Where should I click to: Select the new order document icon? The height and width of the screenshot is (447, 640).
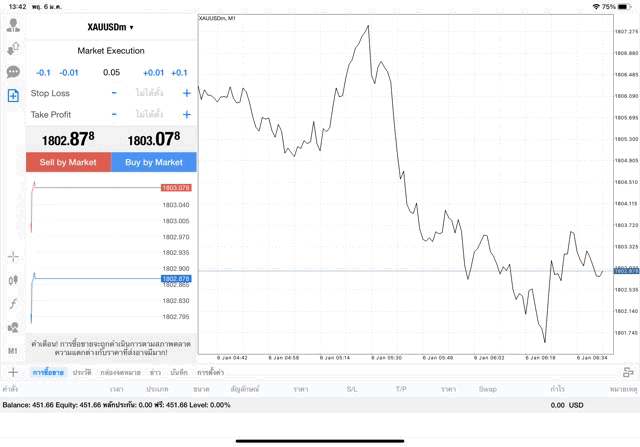point(13,96)
